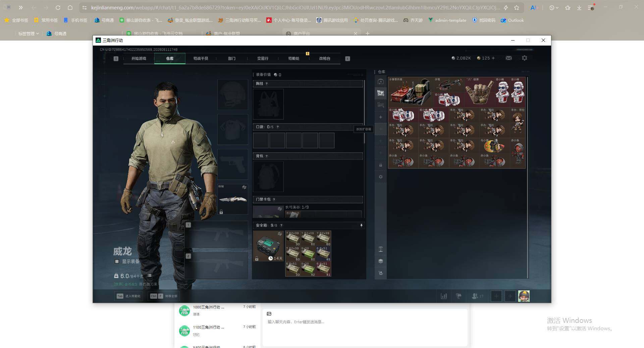Select secondary weapon slot 2
Viewport: 644px width, 348px height.
(x=216, y=266)
